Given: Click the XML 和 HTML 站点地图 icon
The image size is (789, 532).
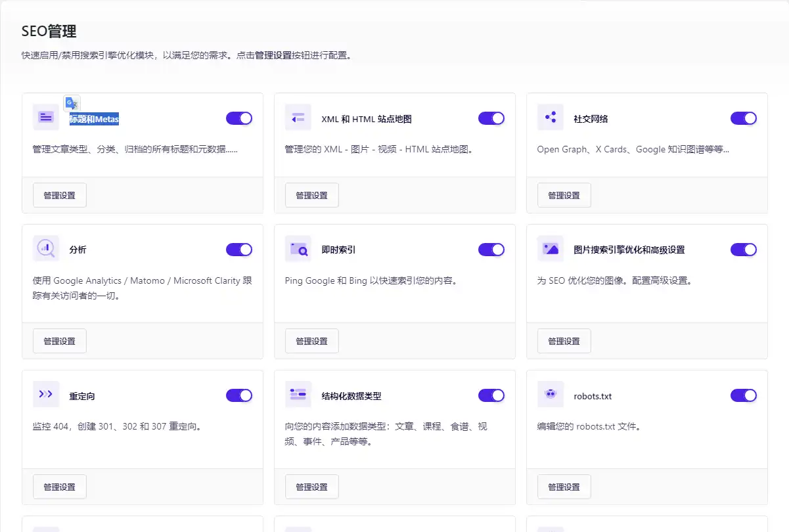Looking at the screenshot, I should coord(298,117).
